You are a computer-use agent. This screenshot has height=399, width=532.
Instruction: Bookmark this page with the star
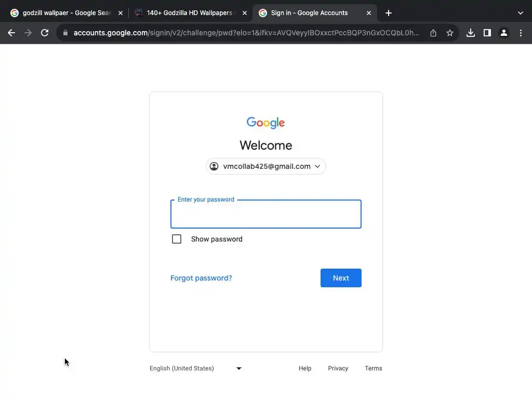450,33
